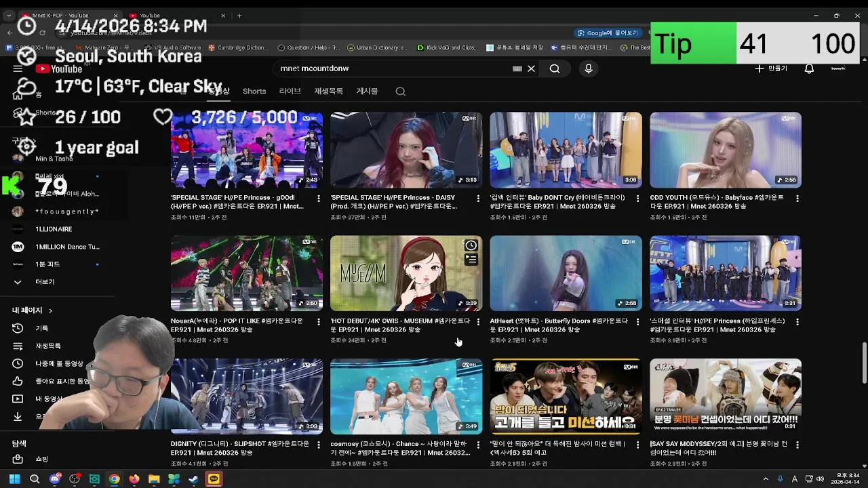Open a new browser tab

click(239, 16)
